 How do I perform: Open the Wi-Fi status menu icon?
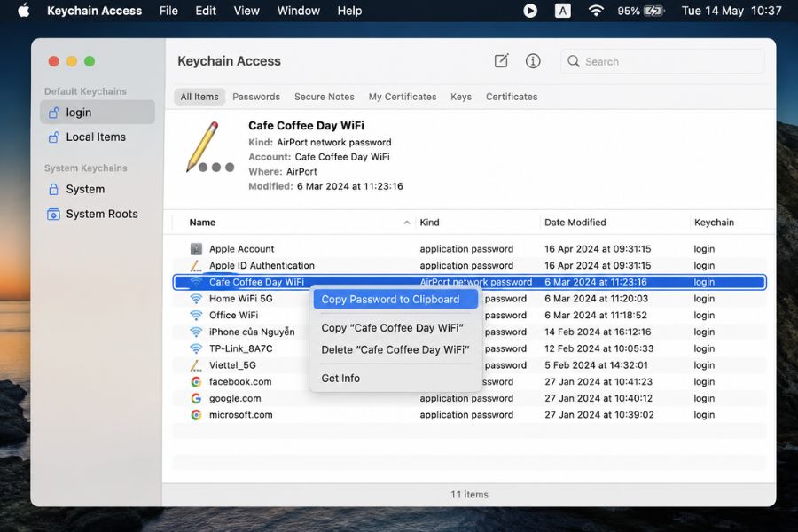(x=596, y=11)
